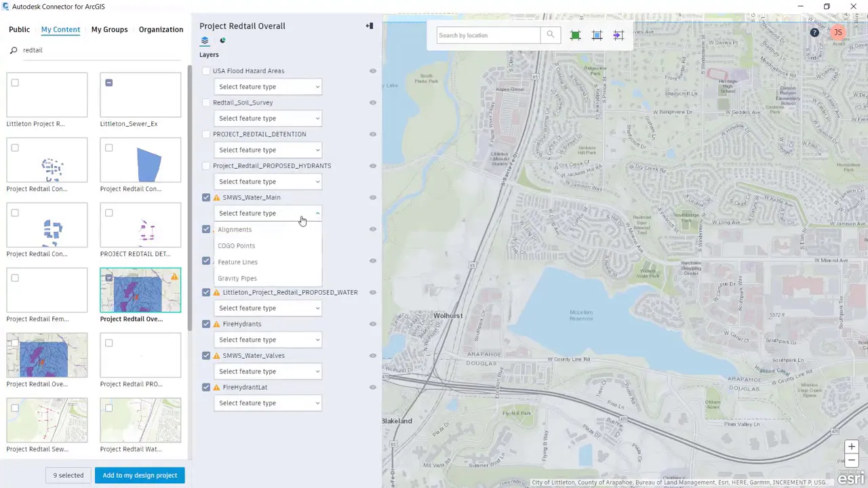Switch to the Organization tab
Viewport: 868px width, 488px height.
[x=161, y=30]
